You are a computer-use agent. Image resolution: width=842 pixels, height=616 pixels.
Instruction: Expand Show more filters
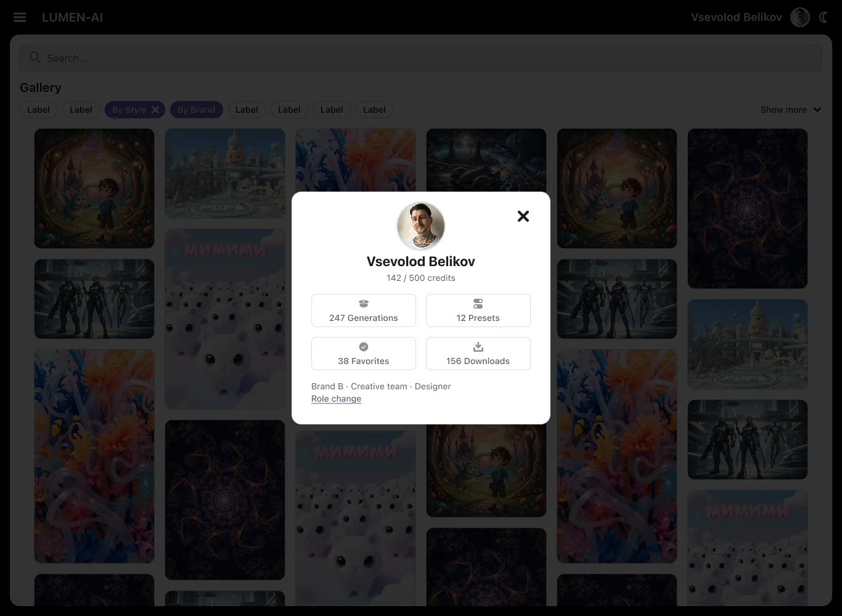tap(791, 110)
